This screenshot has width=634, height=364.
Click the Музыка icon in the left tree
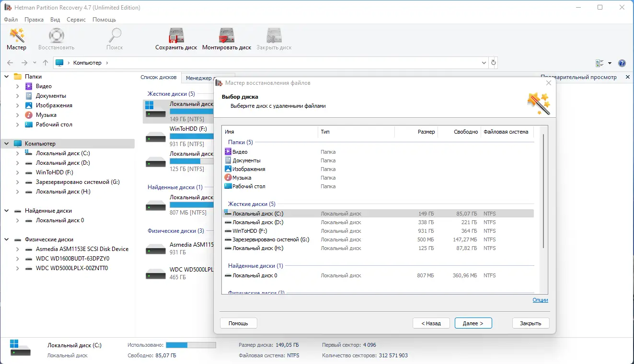[29, 115]
